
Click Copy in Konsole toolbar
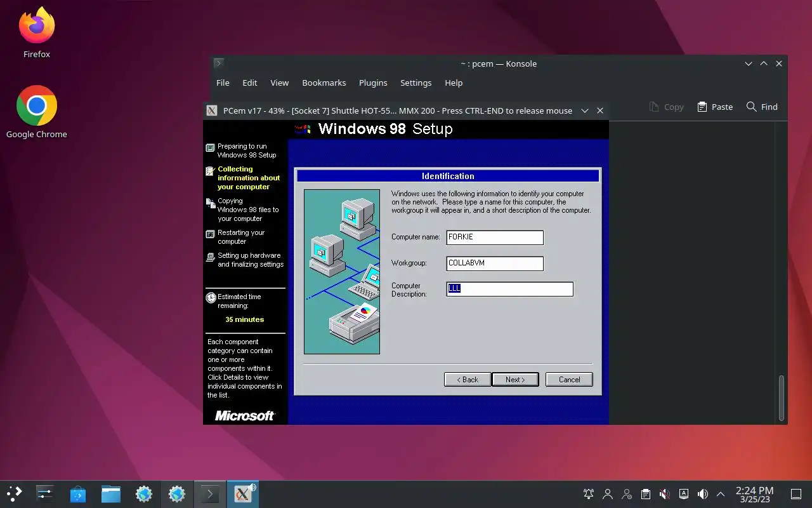click(666, 107)
